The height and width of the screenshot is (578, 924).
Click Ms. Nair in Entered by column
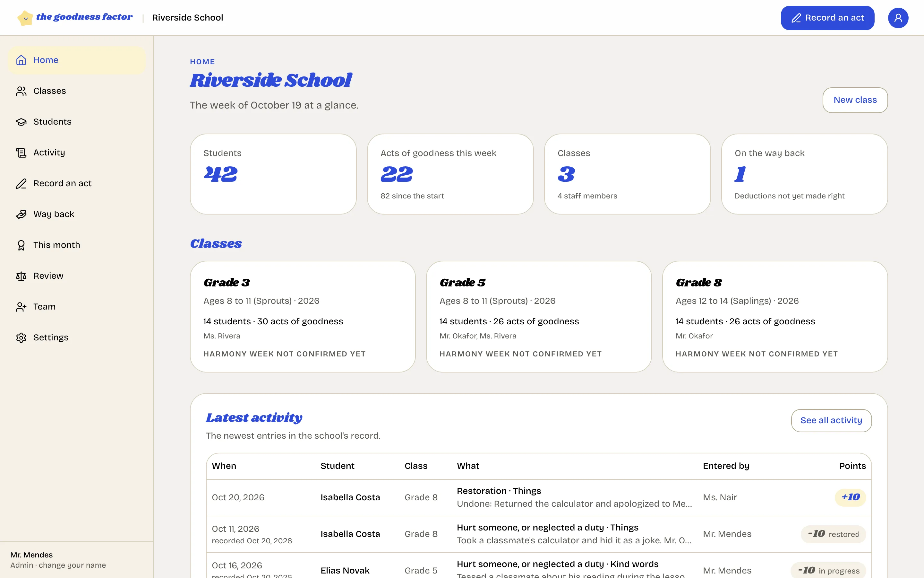[x=720, y=497]
